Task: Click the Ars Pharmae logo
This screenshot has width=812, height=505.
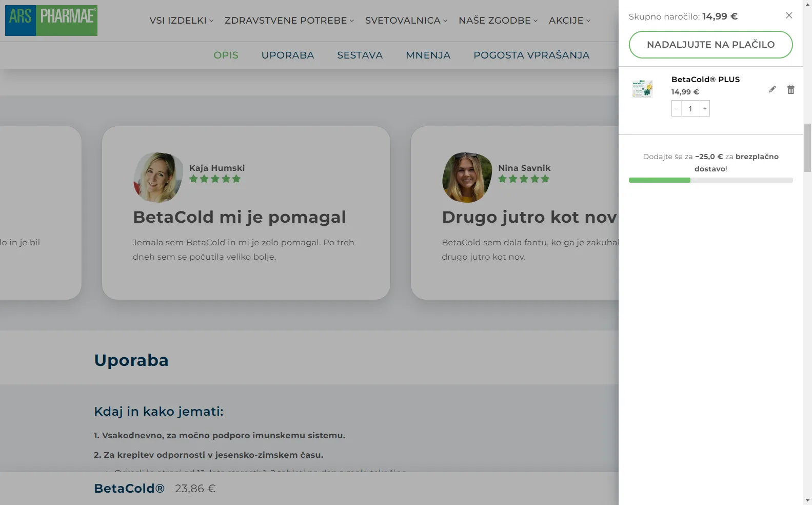Action: click(51, 21)
